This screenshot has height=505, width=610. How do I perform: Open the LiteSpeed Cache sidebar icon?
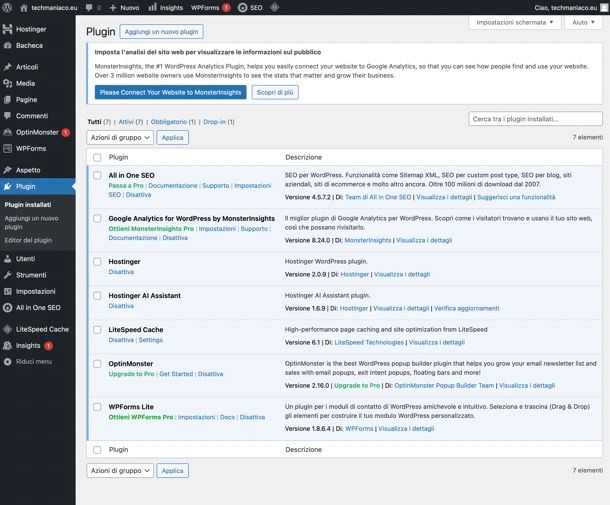7,329
